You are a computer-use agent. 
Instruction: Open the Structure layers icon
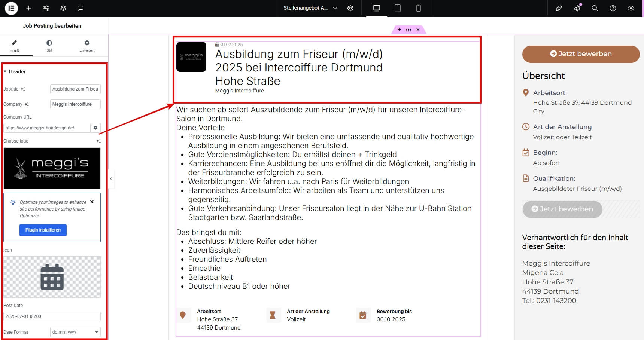click(63, 8)
